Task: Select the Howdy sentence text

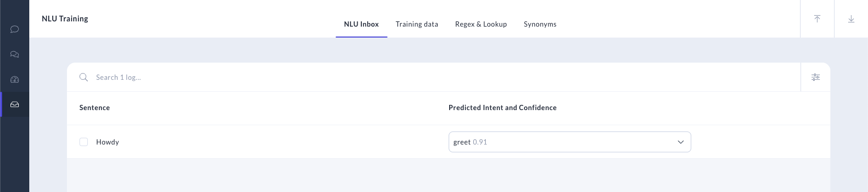Action: click(x=108, y=142)
